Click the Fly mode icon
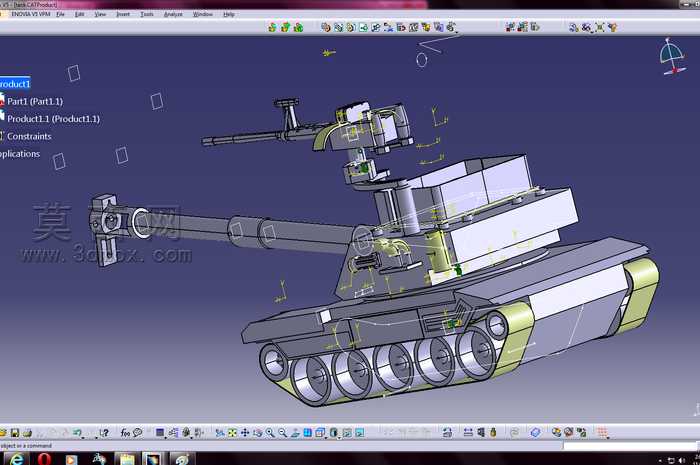Screen dimensions: 700x465 point(220,432)
